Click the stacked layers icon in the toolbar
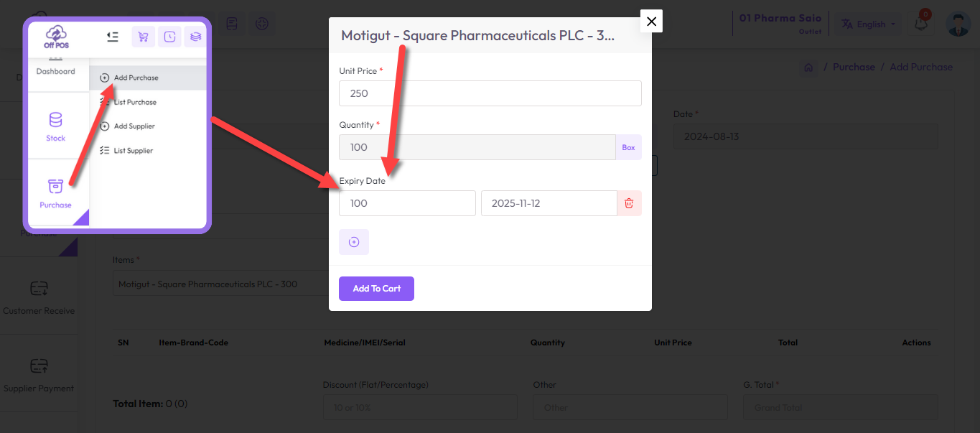The height and width of the screenshot is (433, 980). click(195, 37)
